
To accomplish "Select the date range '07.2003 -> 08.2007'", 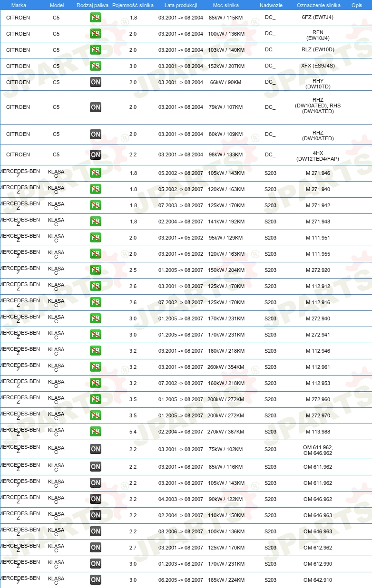I will coord(181,205).
